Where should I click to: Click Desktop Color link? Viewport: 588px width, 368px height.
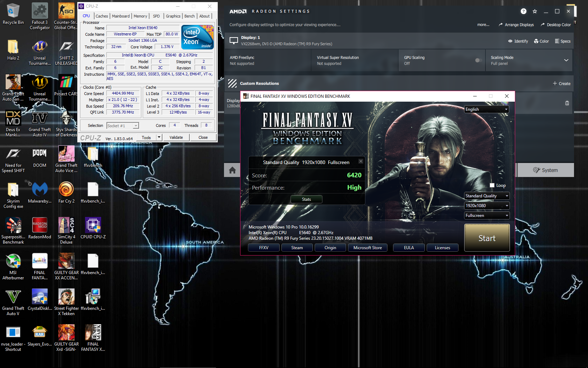[x=556, y=25]
